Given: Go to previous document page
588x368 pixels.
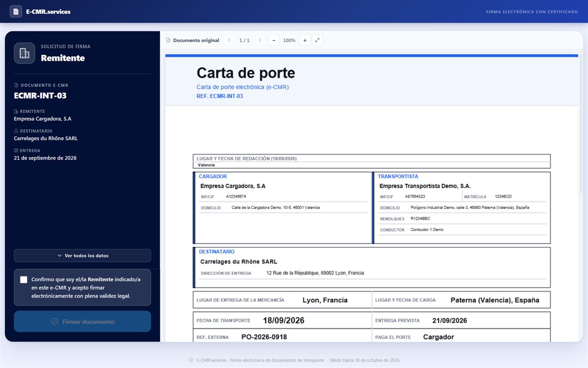Looking at the screenshot, I should [229, 40].
